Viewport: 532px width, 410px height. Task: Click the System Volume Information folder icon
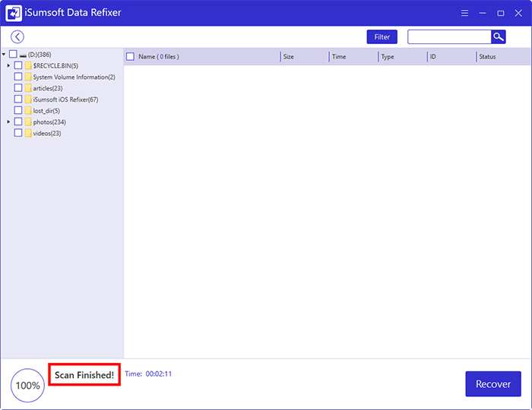pos(28,77)
